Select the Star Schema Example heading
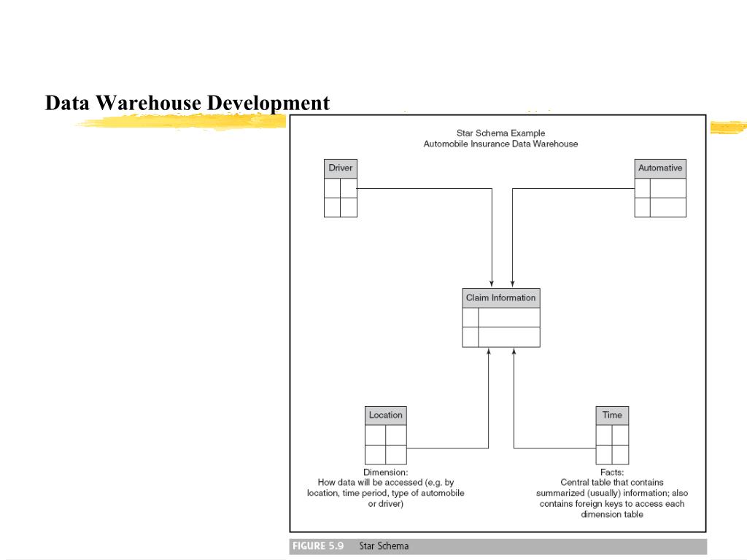The image size is (747, 560). [500, 133]
